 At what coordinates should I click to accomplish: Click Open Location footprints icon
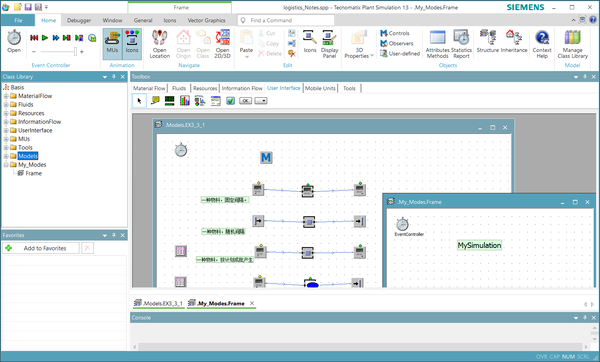[x=160, y=44]
